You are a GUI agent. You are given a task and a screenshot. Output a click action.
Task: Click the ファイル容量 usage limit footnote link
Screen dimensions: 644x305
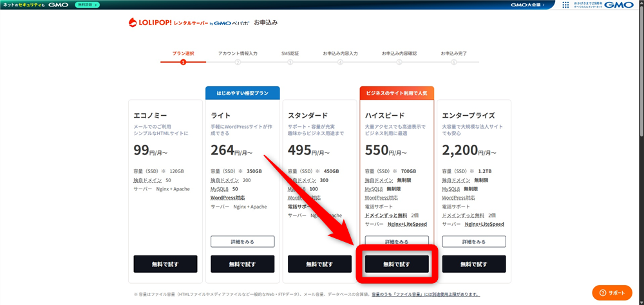426,294
